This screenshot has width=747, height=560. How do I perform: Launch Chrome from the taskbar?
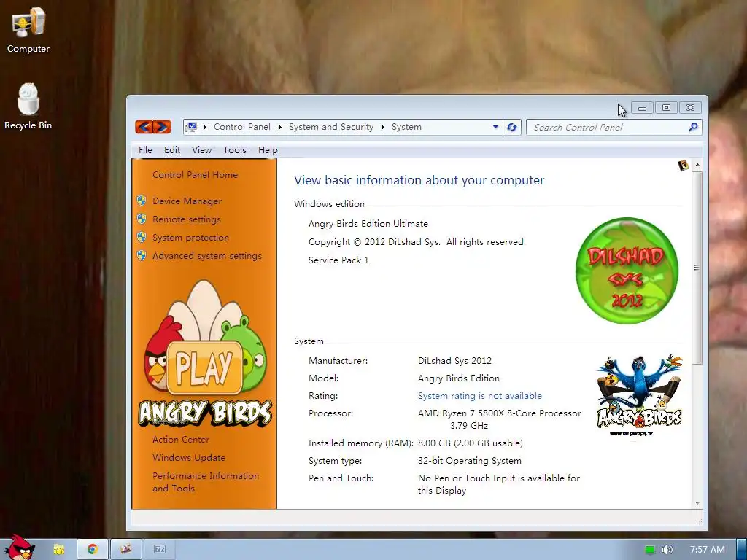(x=93, y=549)
